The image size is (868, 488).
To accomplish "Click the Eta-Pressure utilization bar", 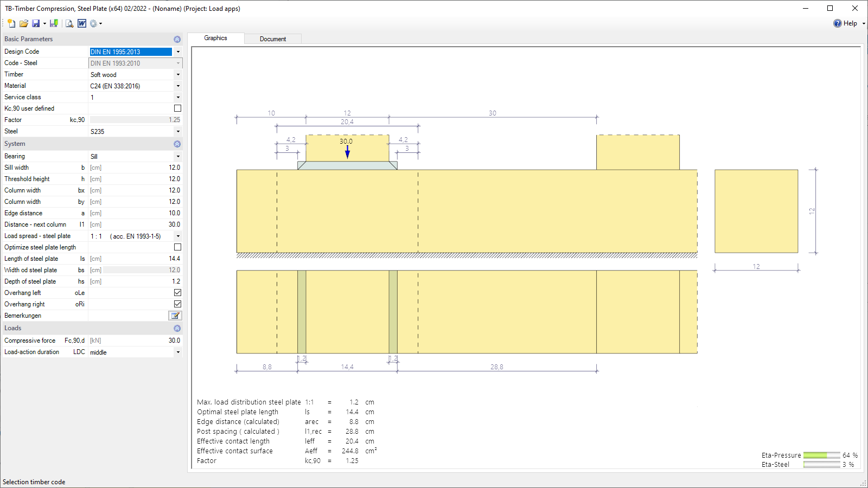I will [x=822, y=455].
